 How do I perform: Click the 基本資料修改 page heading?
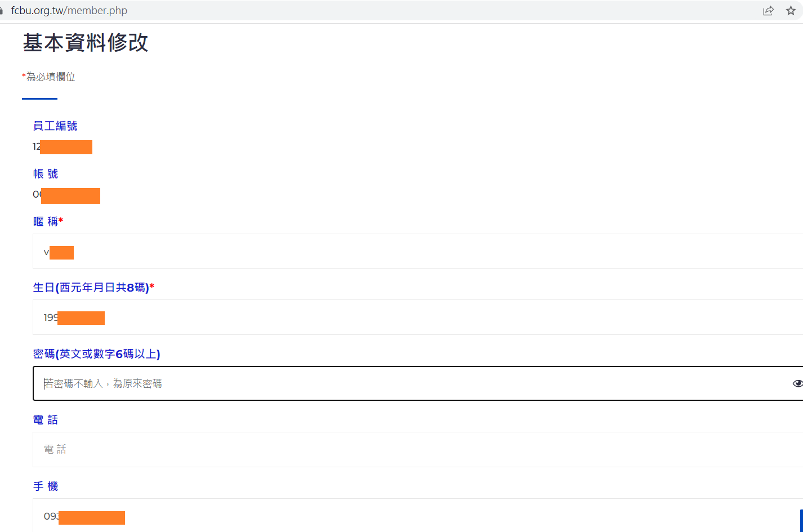(x=85, y=43)
